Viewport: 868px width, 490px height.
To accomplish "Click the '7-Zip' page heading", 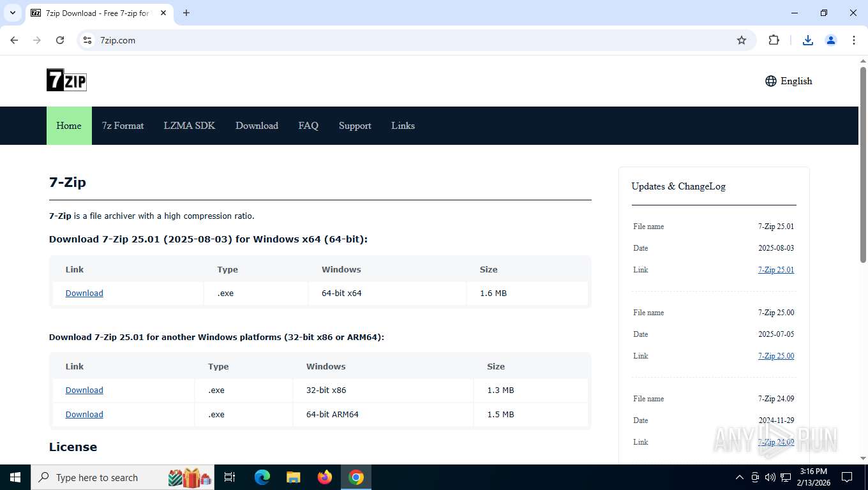I will point(68,182).
